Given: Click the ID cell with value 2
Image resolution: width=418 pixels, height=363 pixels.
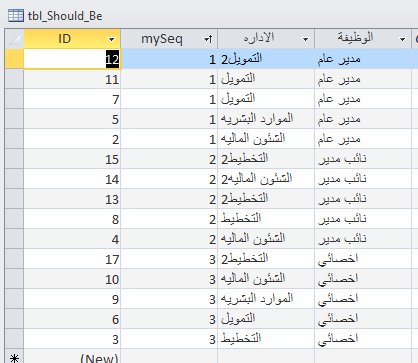Looking at the screenshot, I should click(72, 139).
